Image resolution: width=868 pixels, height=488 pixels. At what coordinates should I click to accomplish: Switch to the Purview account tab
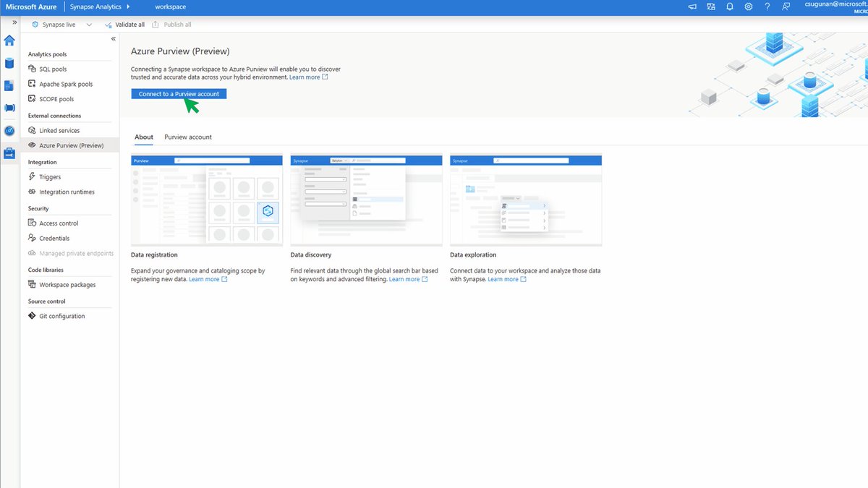(188, 137)
